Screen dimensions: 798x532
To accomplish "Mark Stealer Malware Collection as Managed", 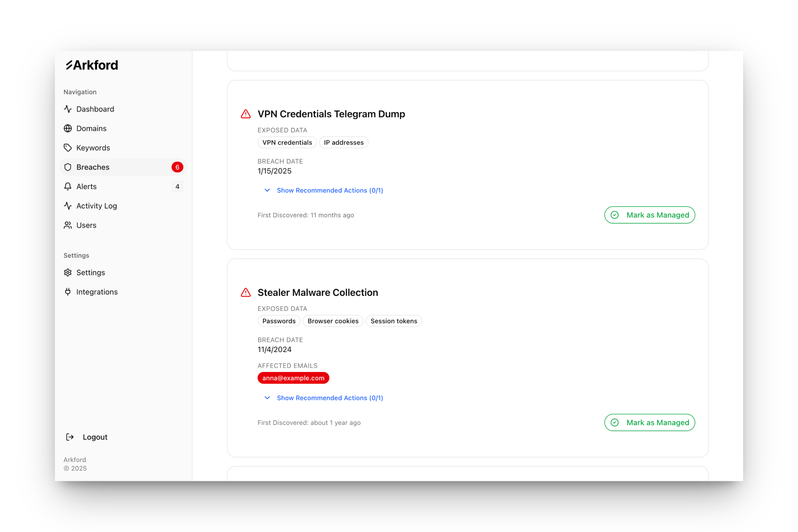I will coord(649,422).
